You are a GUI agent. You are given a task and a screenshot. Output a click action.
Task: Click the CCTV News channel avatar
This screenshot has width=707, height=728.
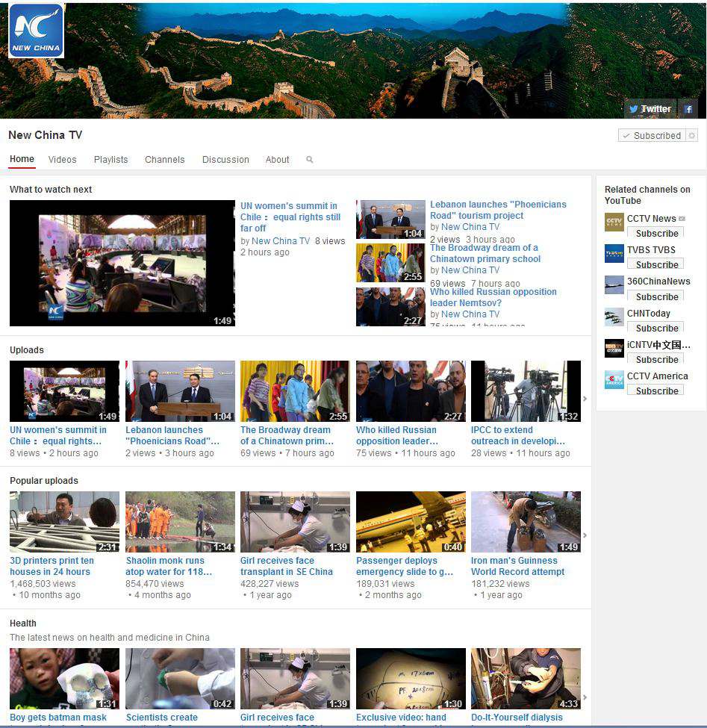(614, 223)
